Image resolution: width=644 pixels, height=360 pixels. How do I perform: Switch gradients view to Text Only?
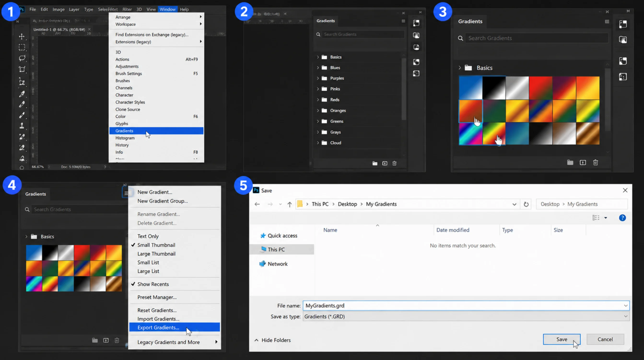148,236
